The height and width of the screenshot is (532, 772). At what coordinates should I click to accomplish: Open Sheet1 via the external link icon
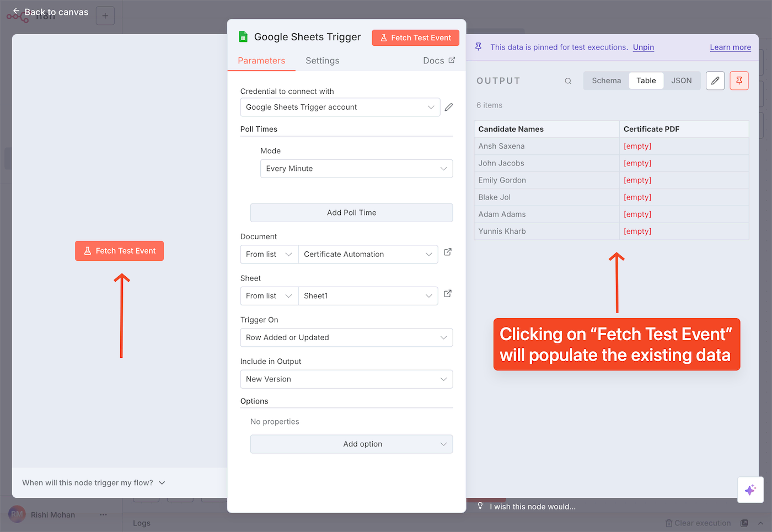coord(448,294)
